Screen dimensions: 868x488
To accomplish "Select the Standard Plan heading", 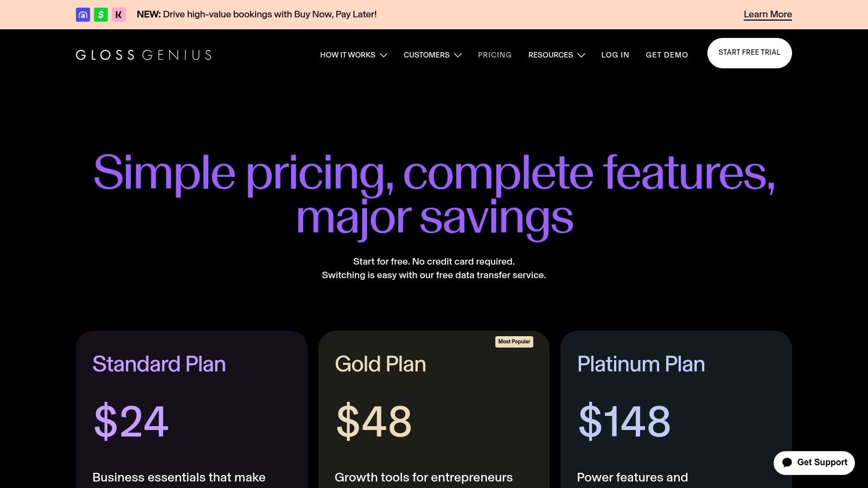I will (x=159, y=364).
